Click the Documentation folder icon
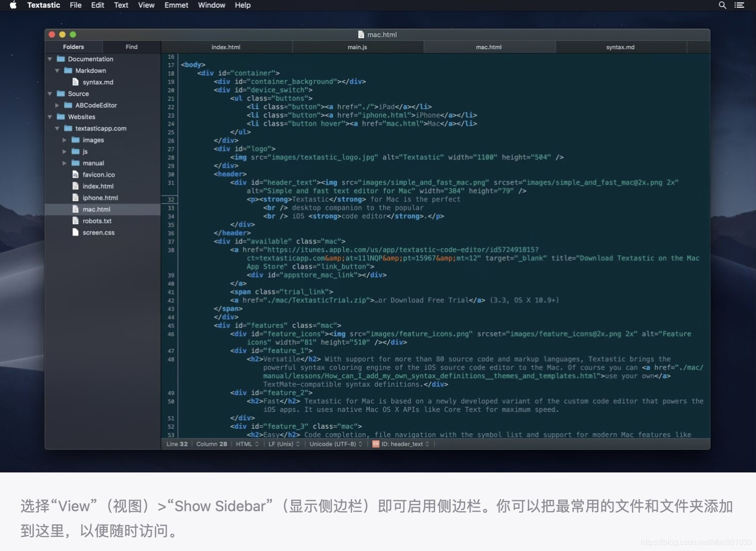Image resolution: width=756 pixels, height=551 pixels. (61, 59)
